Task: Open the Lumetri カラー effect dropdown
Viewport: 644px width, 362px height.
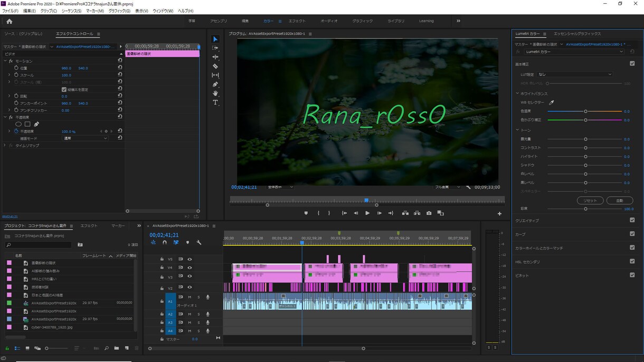Action: pyautogui.click(x=574, y=52)
